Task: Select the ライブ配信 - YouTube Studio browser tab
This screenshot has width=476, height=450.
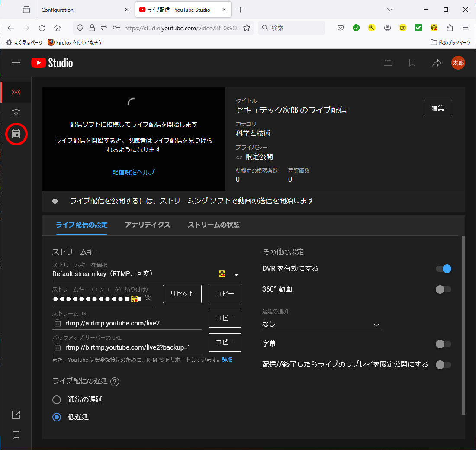Action: point(183,10)
